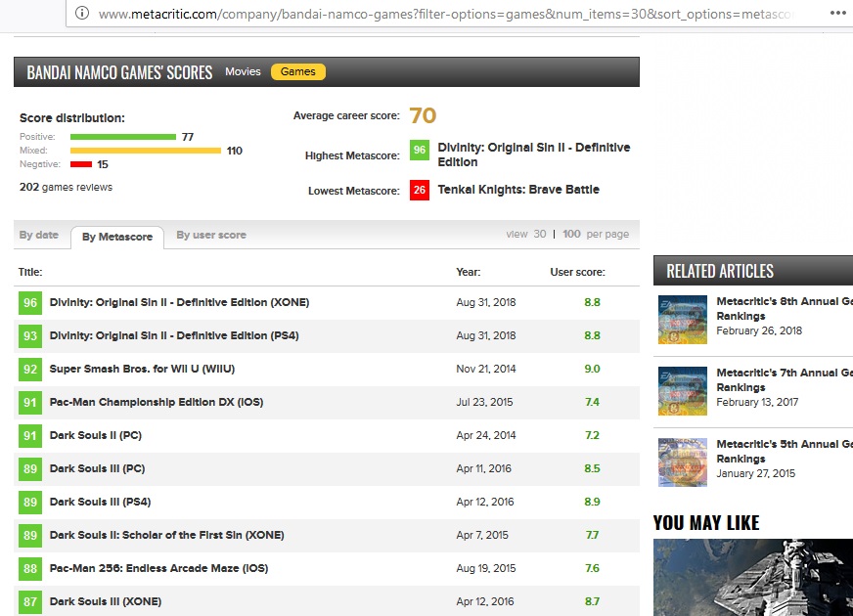This screenshot has height=616, width=853.
Task: Open Metacritic's 8th Annual Rankings article
Action: [785, 308]
